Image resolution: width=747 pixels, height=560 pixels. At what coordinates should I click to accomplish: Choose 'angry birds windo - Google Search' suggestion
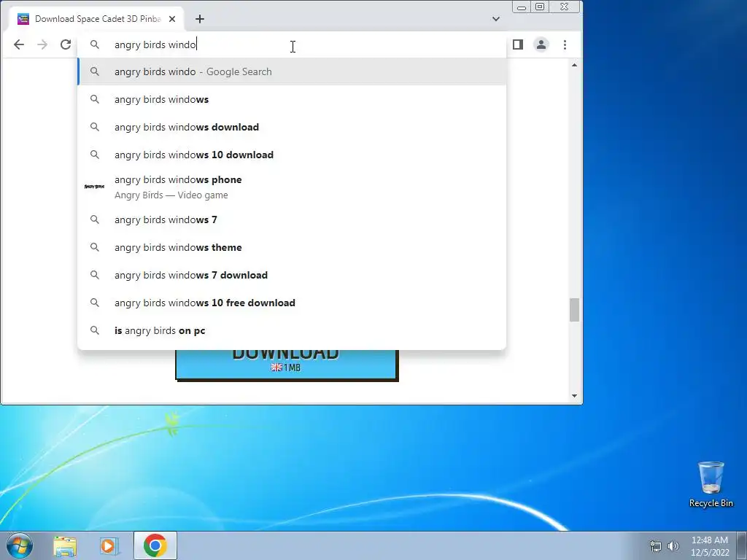click(292, 72)
